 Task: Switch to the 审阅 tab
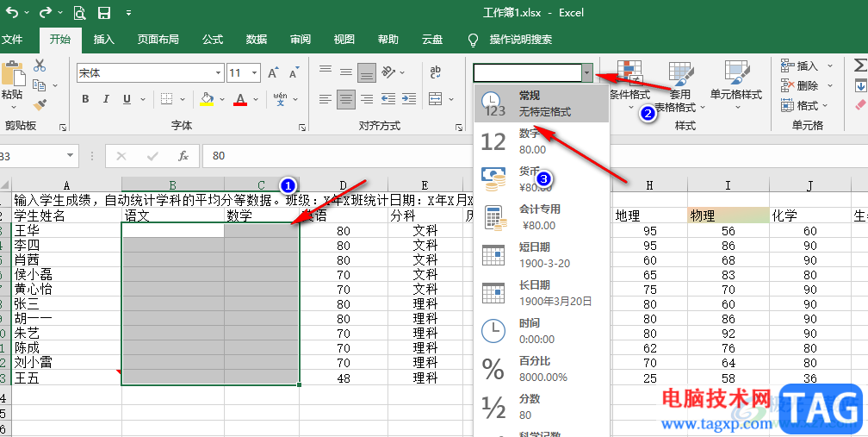[301, 40]
